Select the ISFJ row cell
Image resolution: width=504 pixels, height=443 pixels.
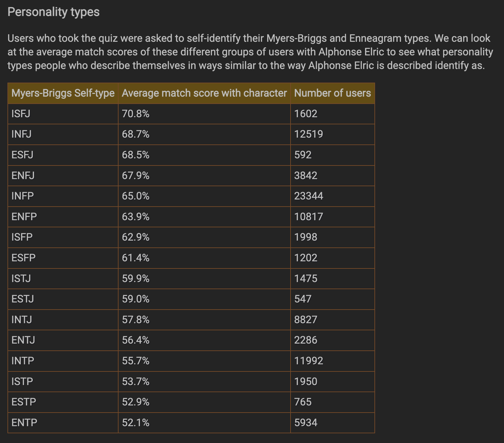(63, 114)
